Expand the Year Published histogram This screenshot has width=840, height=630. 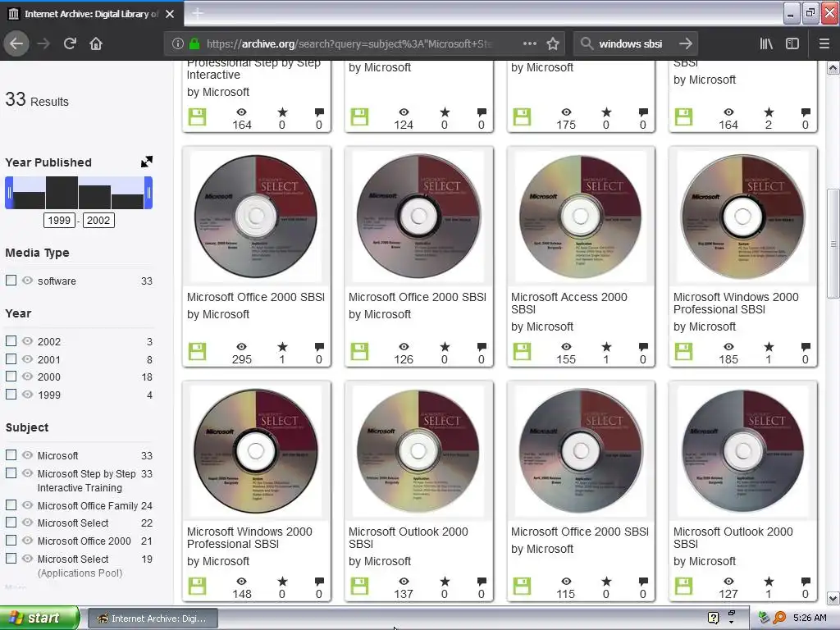[146, 162]
